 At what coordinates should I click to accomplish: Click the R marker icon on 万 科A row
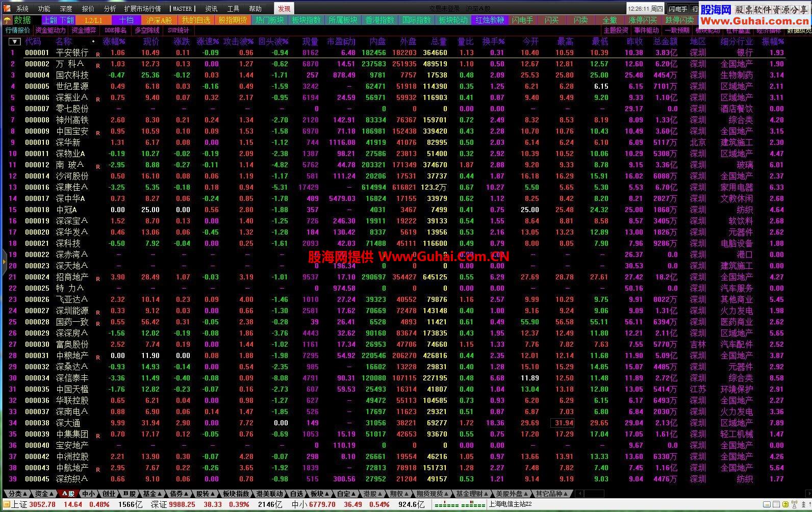point(98,66)
